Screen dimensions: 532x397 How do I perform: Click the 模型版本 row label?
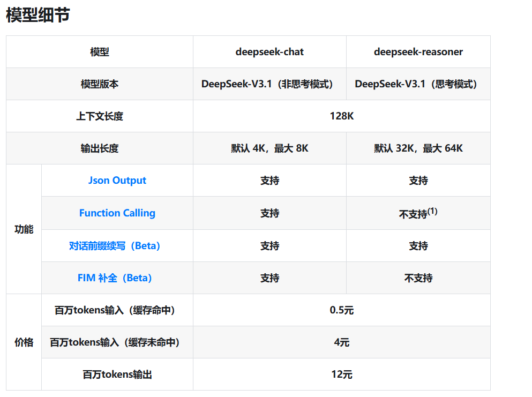[x=100, y=84]
